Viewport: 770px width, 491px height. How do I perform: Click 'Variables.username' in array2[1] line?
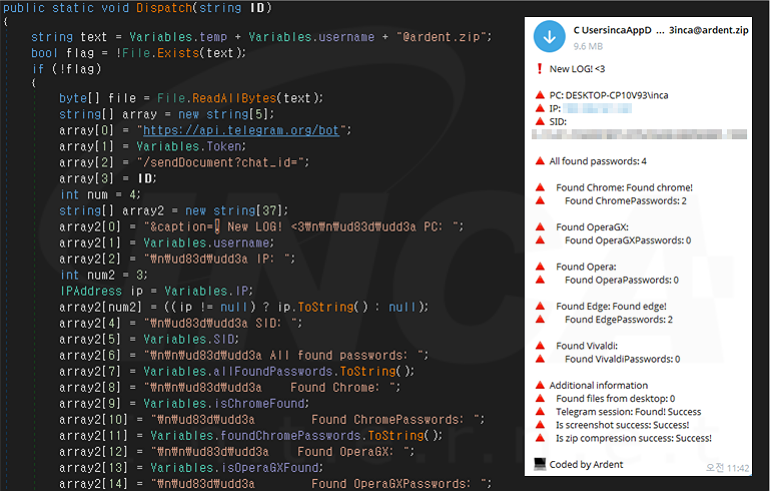coord(206,243)
